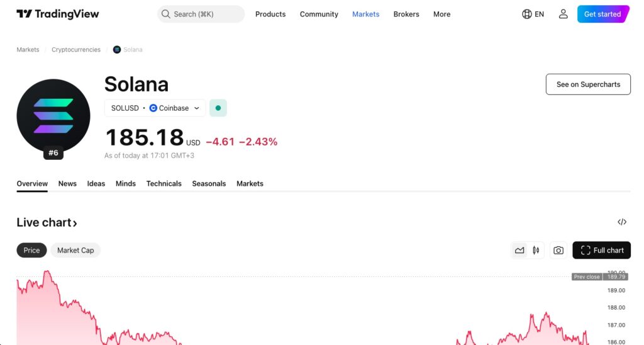This screenshot has width=644, height=345.
Task: Open the Brokers menu
Action: tap(406, 14)
